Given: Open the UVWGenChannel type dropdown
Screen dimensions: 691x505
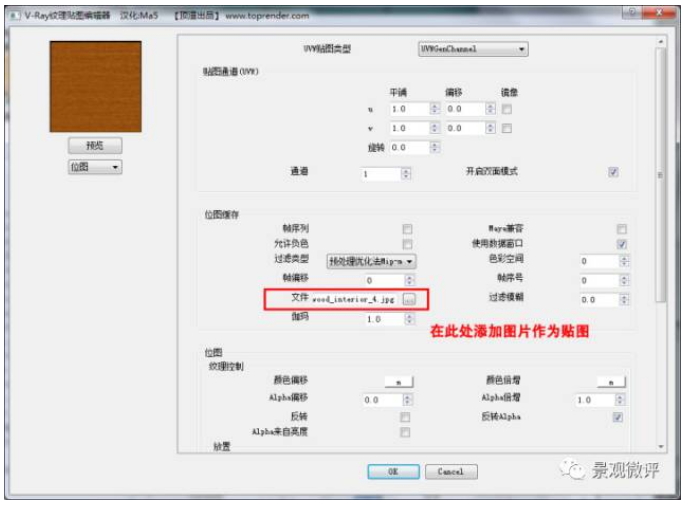Looking at the screenshot, I should [472, 48].
